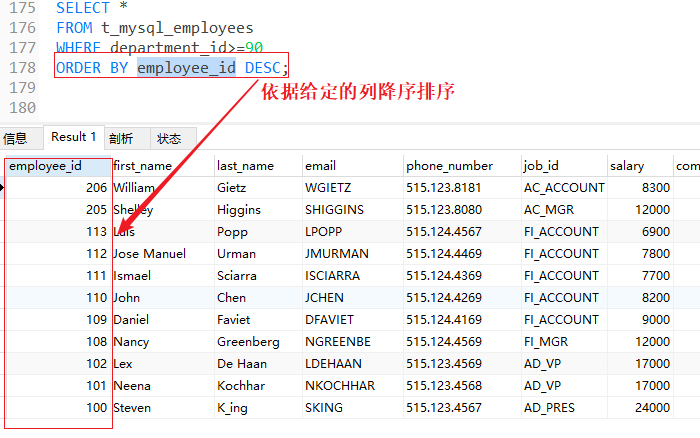Viewport: 700px width, 438px height.
Task: Click email cell DFAVIET
Action: (x=353, y=320)
